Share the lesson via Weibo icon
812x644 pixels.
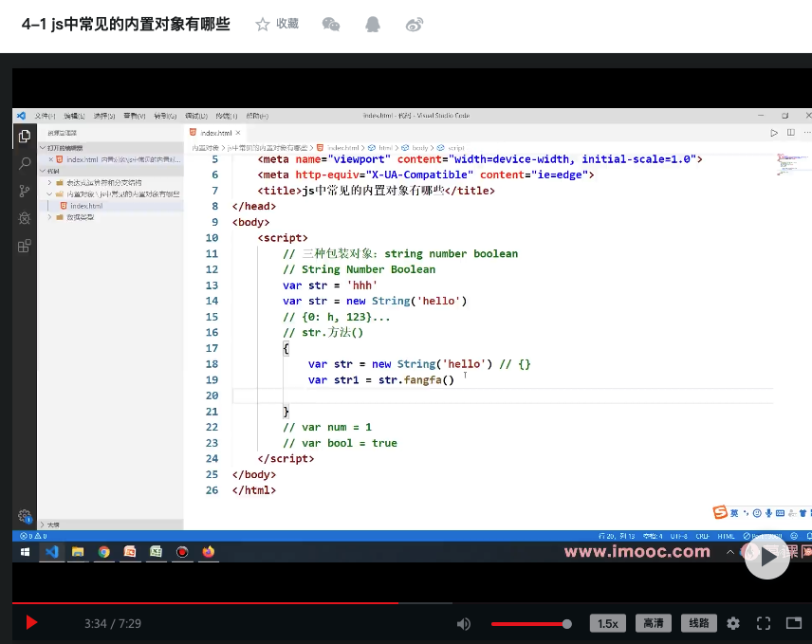[415, 25]
